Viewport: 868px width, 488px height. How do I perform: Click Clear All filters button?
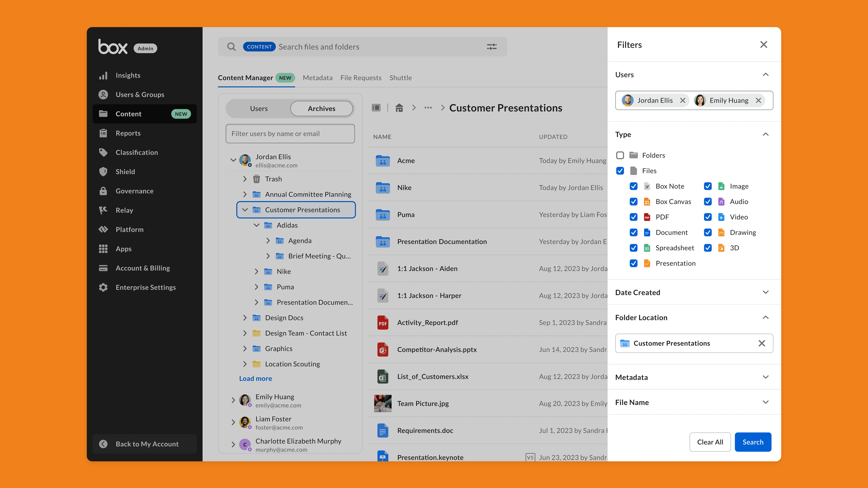710,442
